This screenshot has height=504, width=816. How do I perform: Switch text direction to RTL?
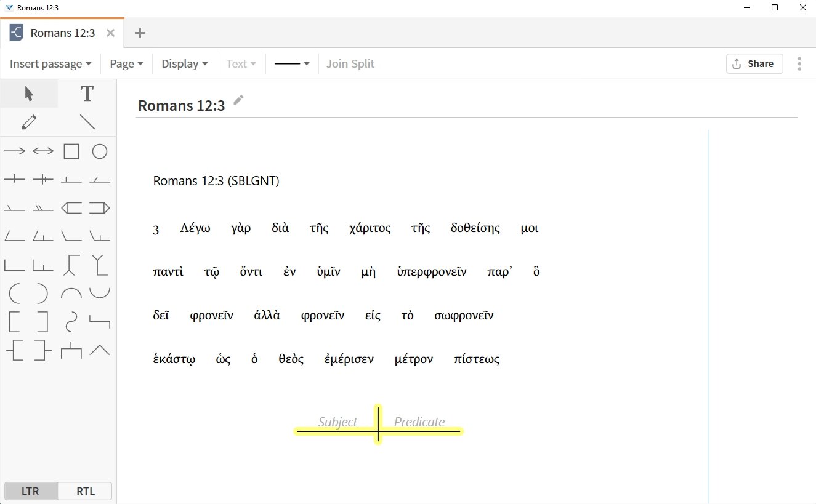pos(85,490)
